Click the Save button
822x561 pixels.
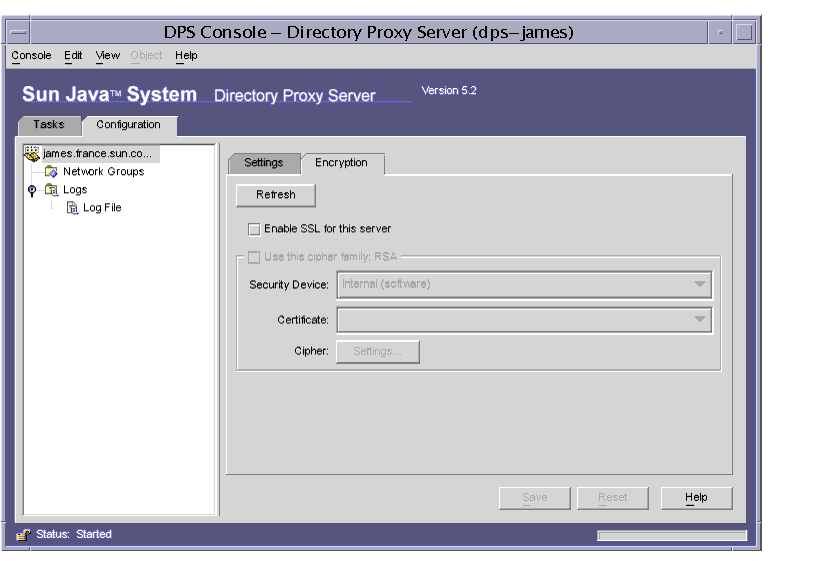tap(535, 498)
